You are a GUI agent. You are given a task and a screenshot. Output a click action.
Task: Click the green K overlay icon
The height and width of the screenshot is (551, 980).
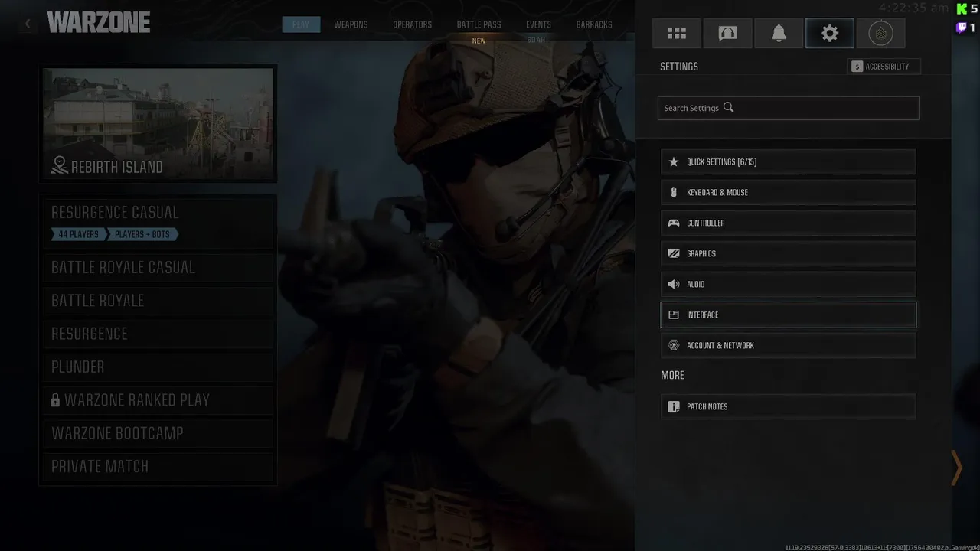(x=962, y=9)
